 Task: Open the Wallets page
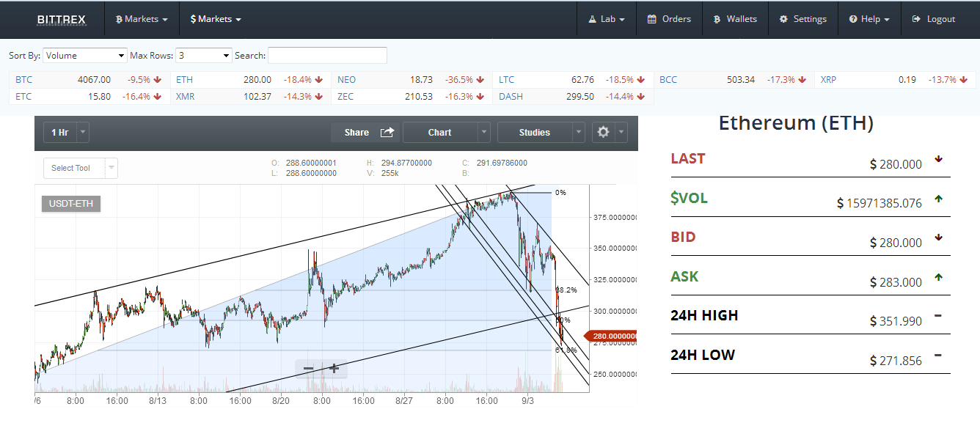[x=735, y=19]
